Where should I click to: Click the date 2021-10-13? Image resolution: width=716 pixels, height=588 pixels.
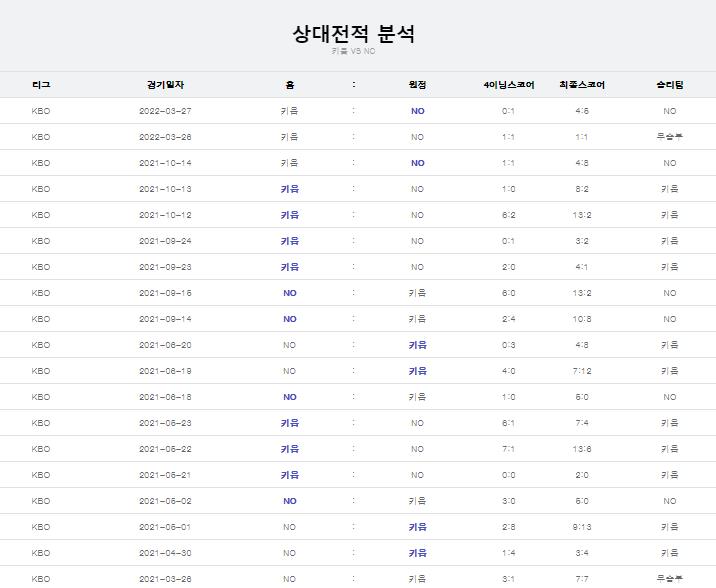165,189
